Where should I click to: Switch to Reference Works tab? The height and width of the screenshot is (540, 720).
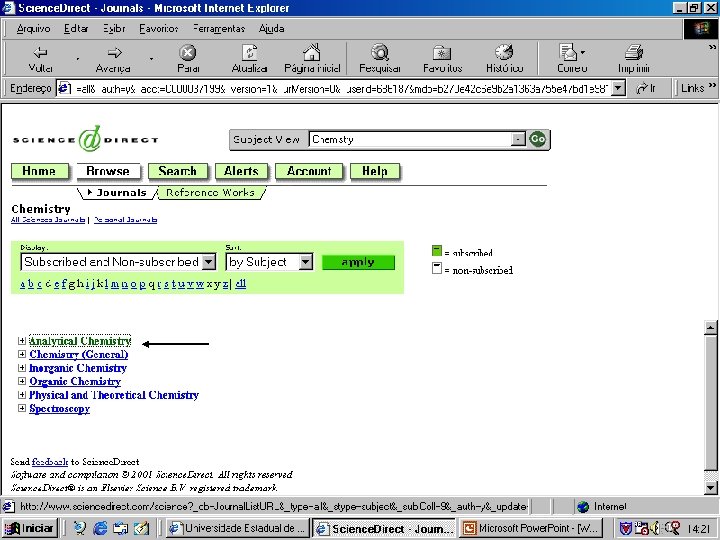point(211,193)
